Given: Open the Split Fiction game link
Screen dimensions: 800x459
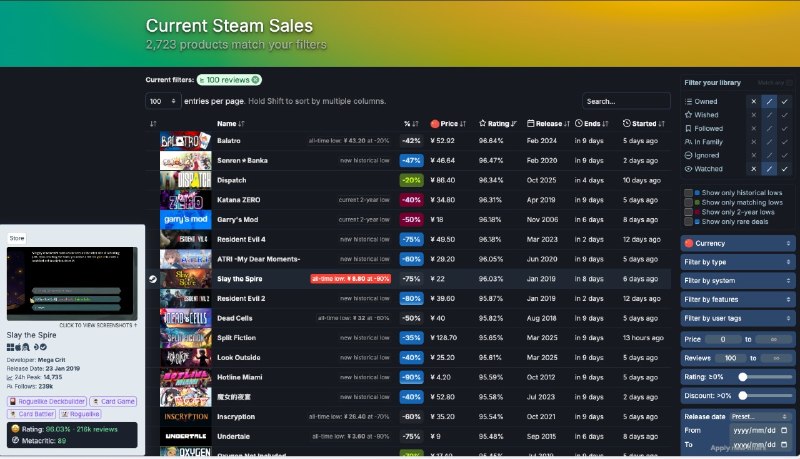Looking at the screenshot, I should tap(236, 338).
